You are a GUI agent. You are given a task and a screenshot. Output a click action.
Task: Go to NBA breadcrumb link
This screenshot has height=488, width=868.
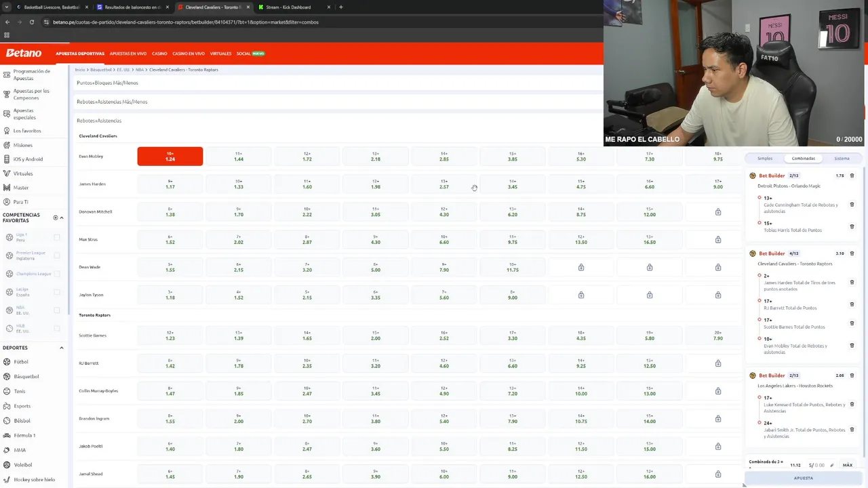[140, 70]
